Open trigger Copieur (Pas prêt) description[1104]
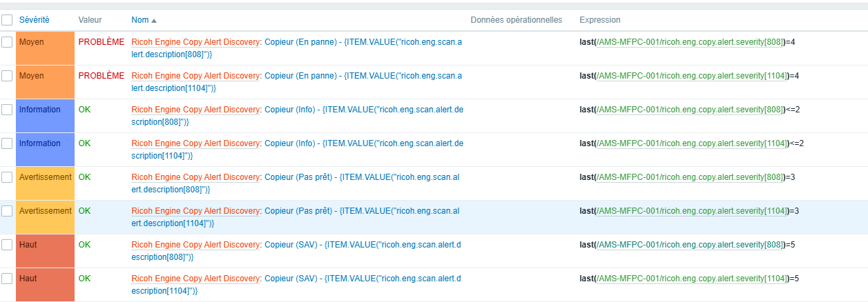The image size is (868, 302). pos(362,211)
